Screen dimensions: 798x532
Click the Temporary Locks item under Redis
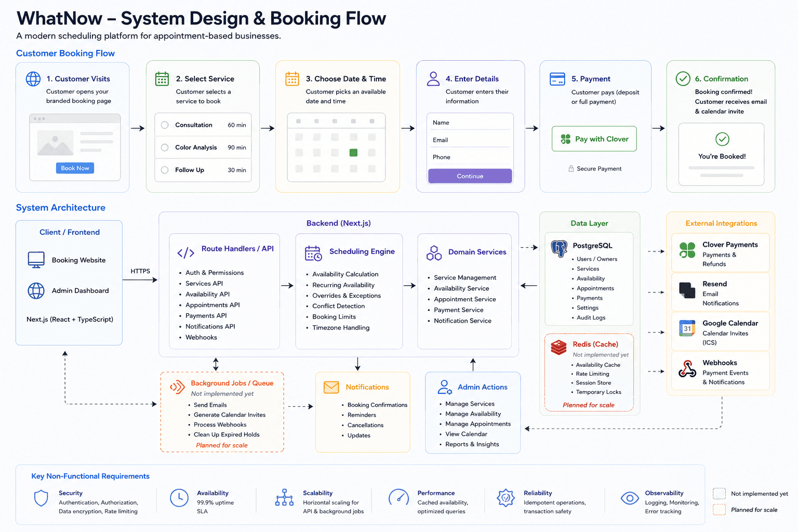click(x=598, y=392)
